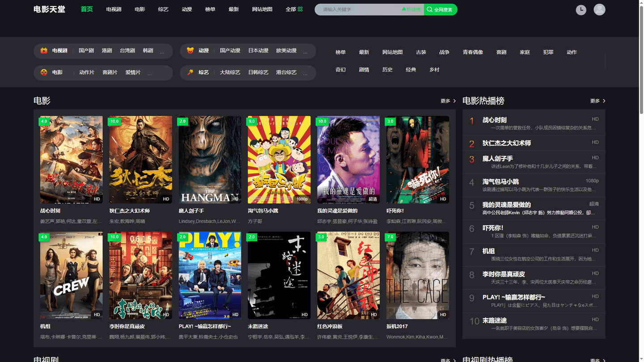This screenshot has height=362, width=644.
Task: Expand more 电影 subcategories ellipsis
Action: (x=149, y=73)
